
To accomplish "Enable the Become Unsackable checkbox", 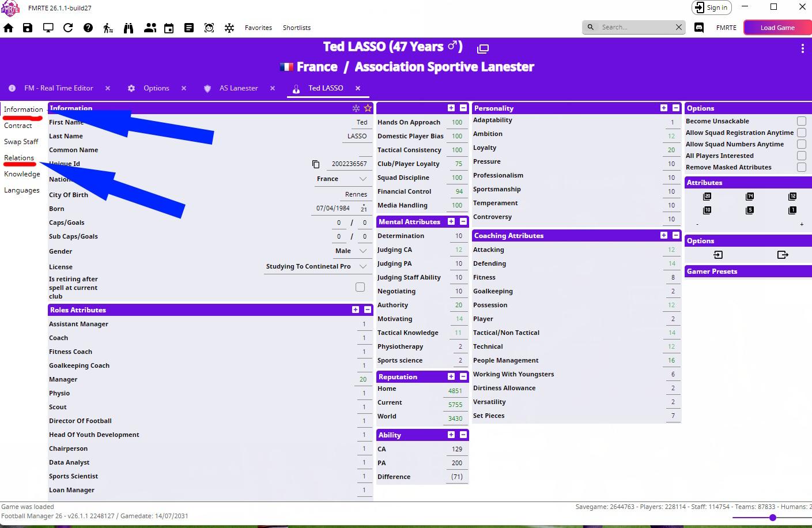I will 801,121.
